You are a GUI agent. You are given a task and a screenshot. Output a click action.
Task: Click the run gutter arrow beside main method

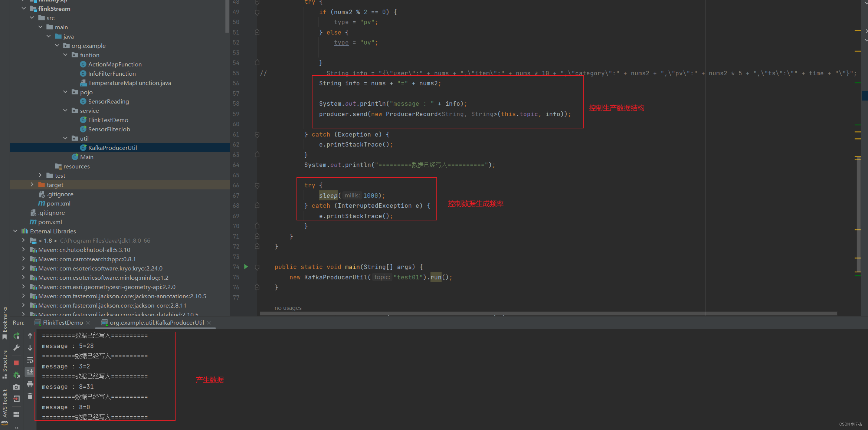246,267
